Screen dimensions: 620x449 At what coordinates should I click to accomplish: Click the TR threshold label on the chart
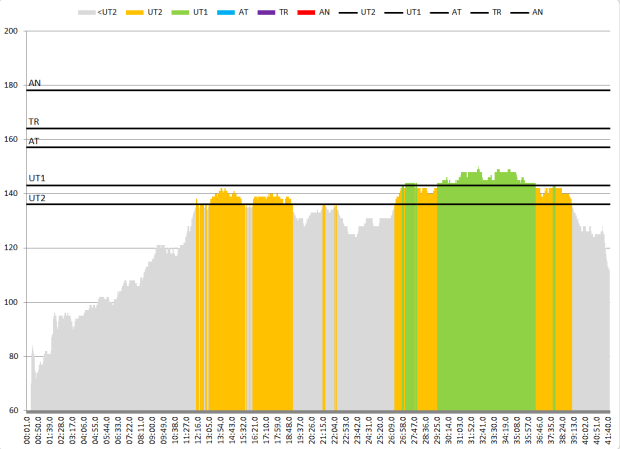[34, 121]
